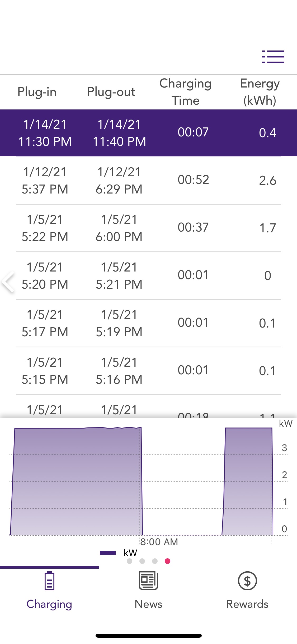
Task: Open the Rewards tab label
Action: click(x=247, y=604)
